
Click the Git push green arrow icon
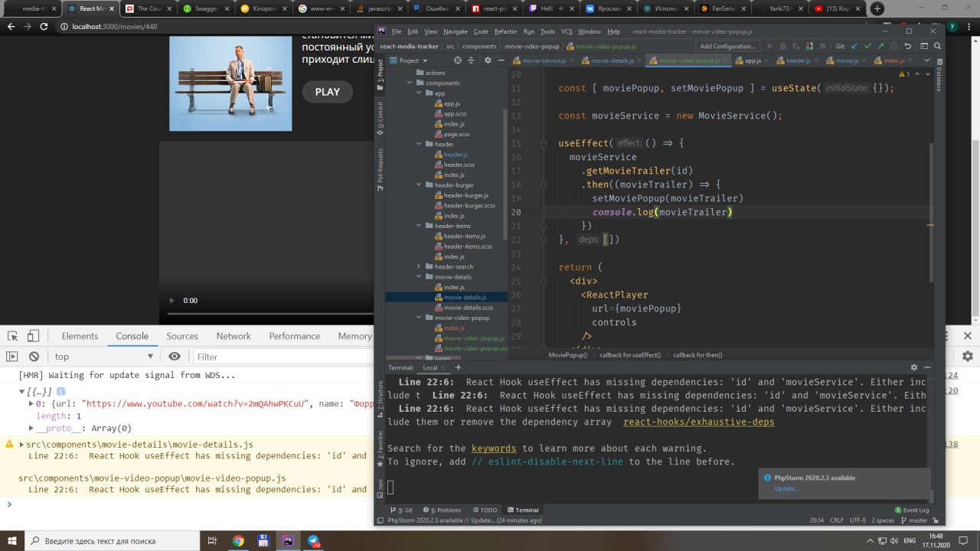[881, 47]
